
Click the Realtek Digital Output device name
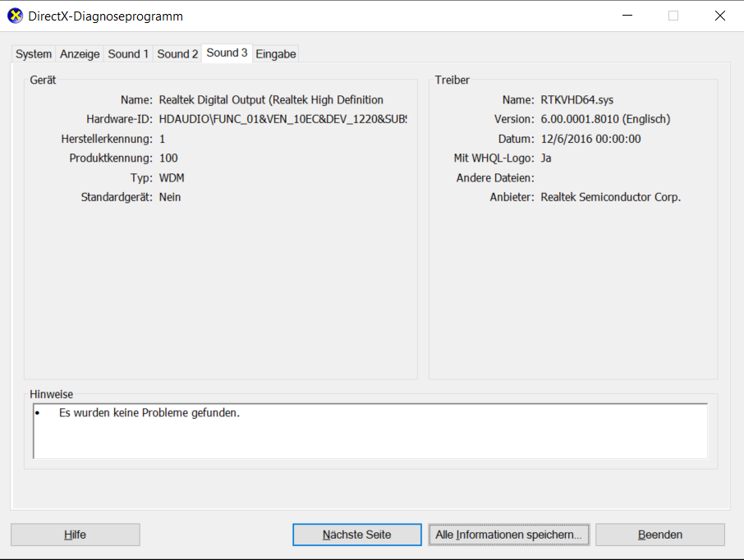tap(271, 100)
